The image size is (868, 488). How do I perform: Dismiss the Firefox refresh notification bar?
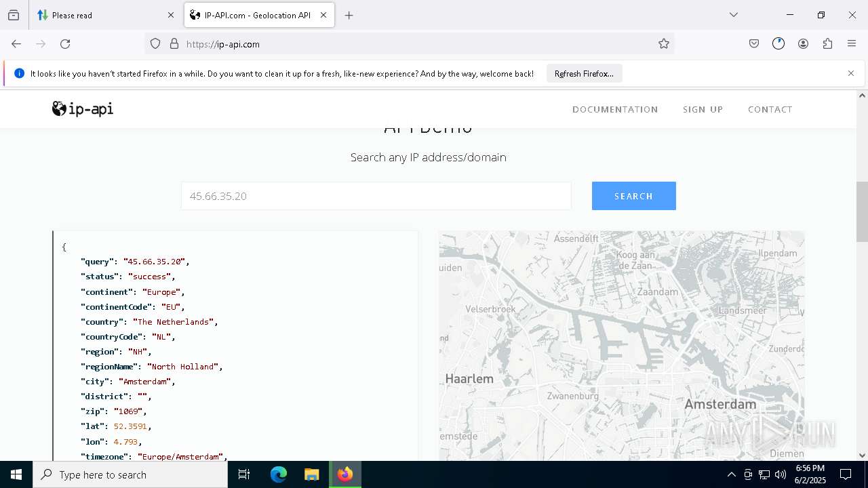coord(851,73)
